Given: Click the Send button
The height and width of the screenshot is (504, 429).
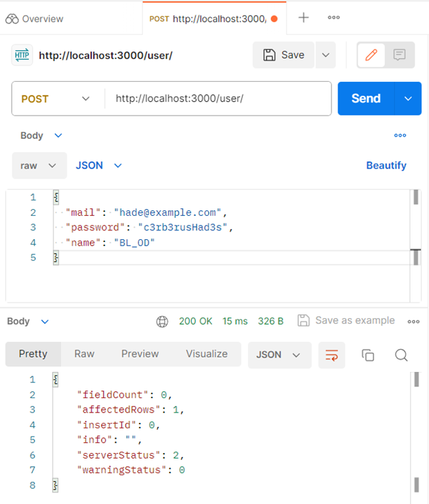Looking at the screenshot, I should (x=366, y=98).
